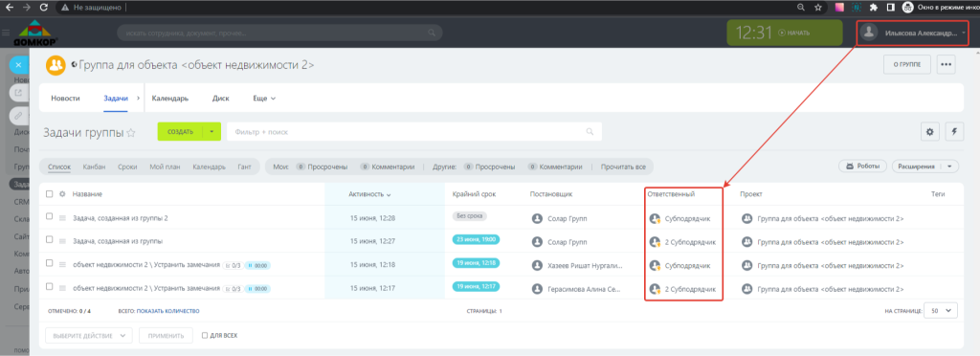Viewport: 980px width, 356px height.
Task: Toggle the select-all checkbox in table header
Action: (50, 194)
